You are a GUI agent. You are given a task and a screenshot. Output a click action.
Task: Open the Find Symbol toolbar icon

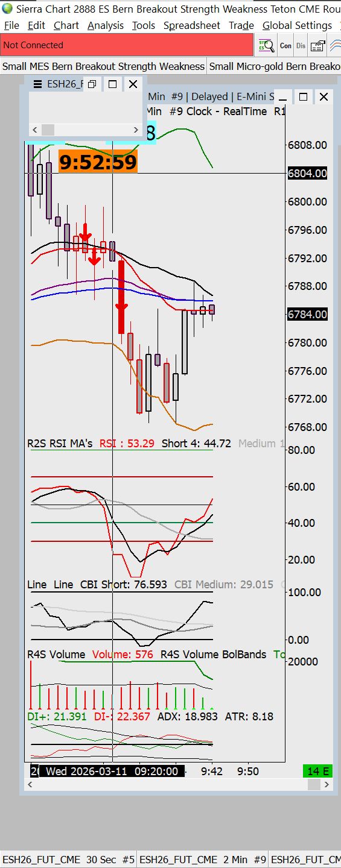tap(266, 45)
